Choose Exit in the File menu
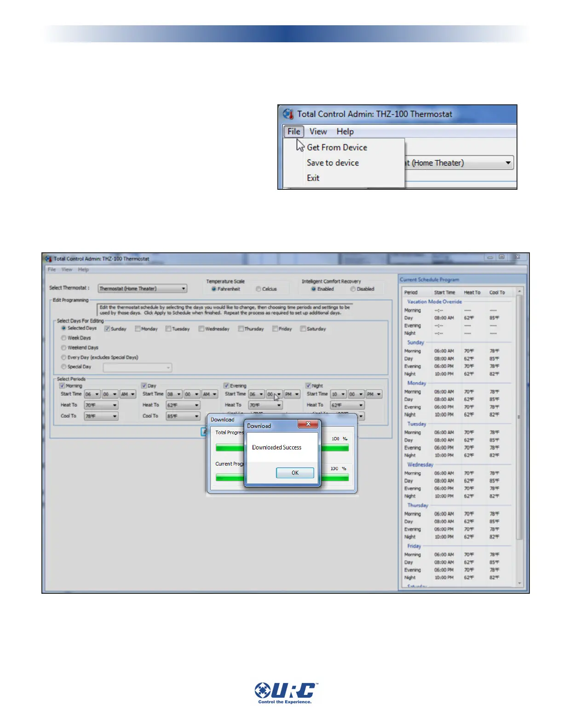 [x=313, y=178]
